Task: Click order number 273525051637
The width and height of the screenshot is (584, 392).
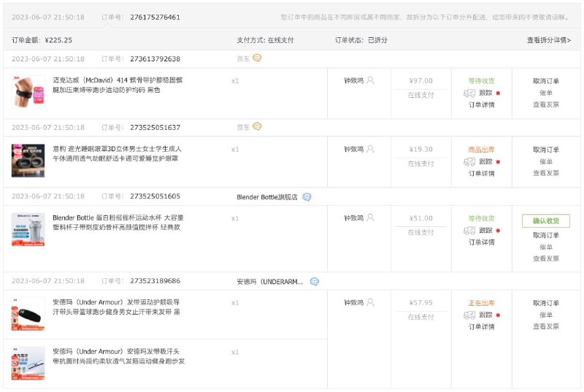Action: (155, 127)
